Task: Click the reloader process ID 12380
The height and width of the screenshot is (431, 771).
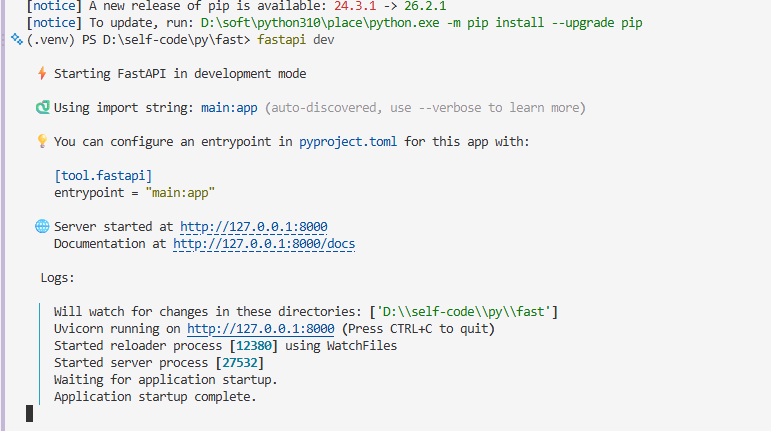Action: pos(254,346)
